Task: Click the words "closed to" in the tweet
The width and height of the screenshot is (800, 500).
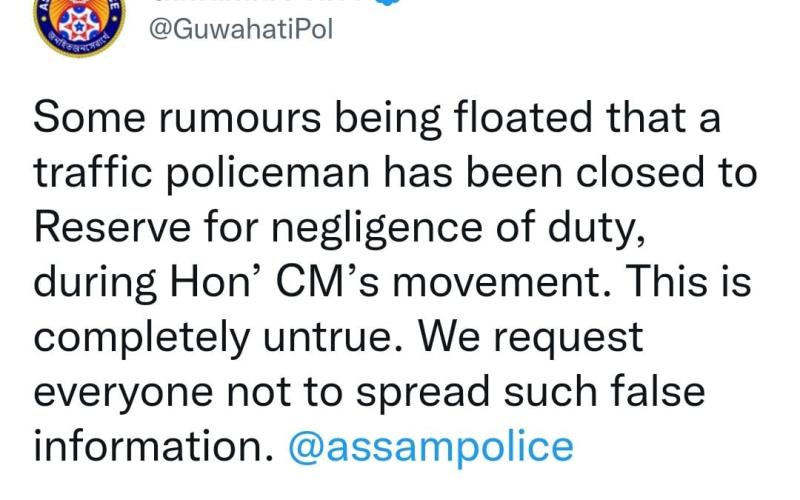Action: click(666, 173)
